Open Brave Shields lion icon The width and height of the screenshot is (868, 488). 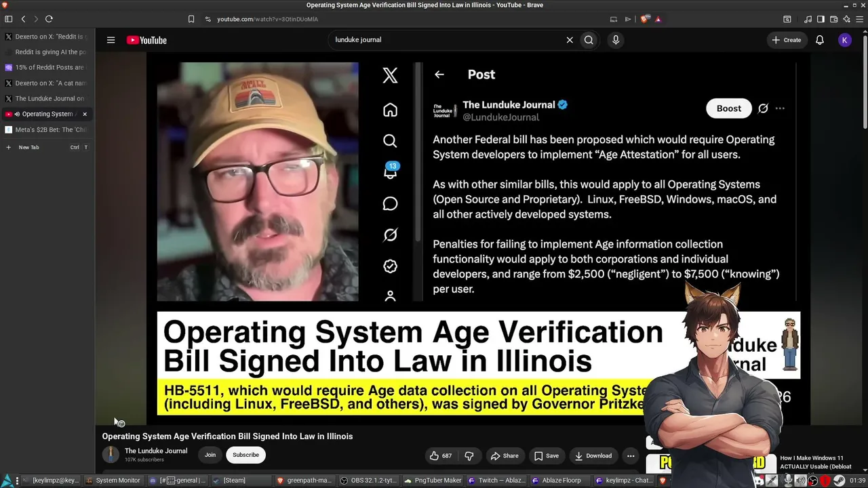pos(644,19)
